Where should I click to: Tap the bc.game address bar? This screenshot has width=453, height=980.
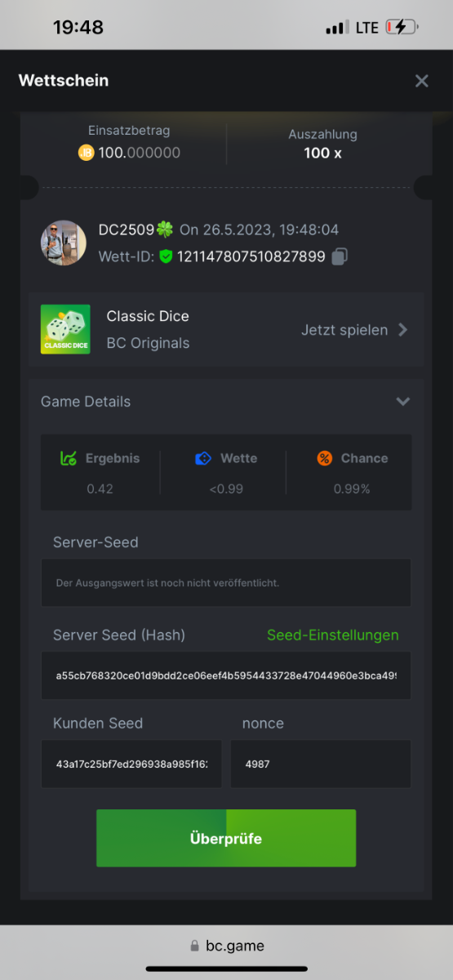226,946
